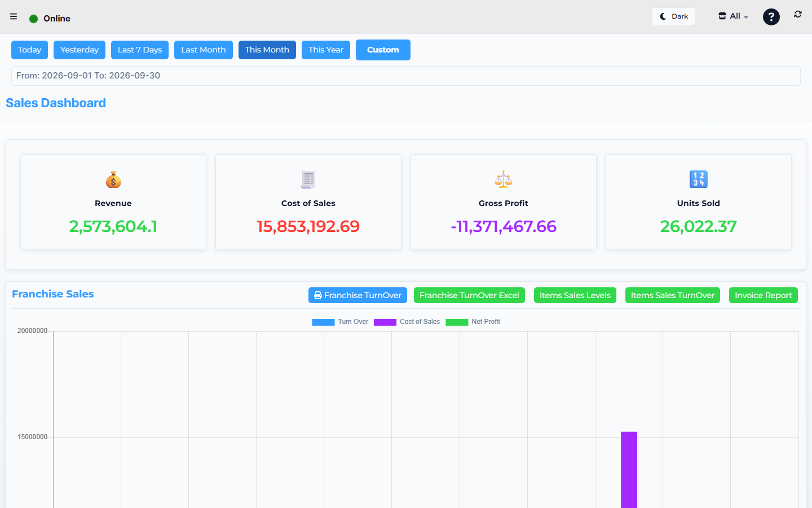Click the refresh sync icon

point(798,14)
